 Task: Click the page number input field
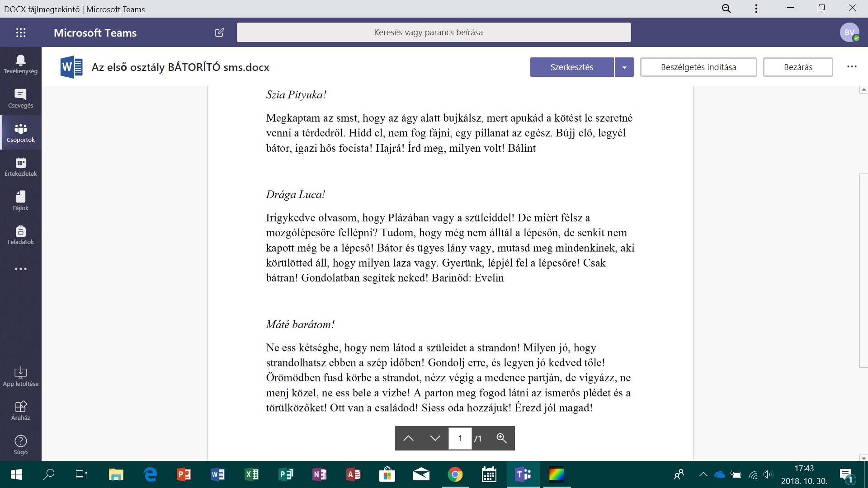(460, 438)
